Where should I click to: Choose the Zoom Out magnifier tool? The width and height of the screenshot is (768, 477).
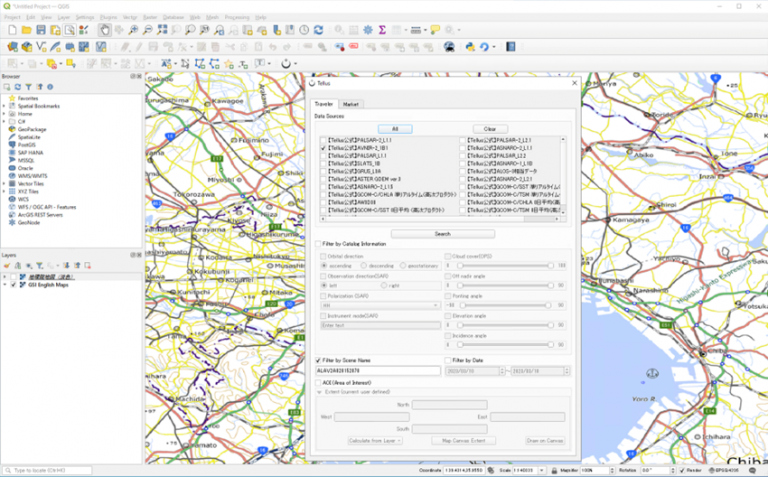[x=147, y=30]
